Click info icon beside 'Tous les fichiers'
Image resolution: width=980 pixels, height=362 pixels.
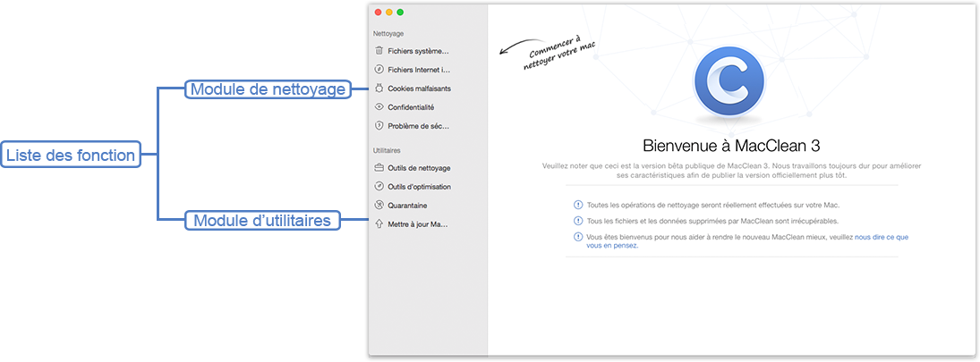(577, 220)
